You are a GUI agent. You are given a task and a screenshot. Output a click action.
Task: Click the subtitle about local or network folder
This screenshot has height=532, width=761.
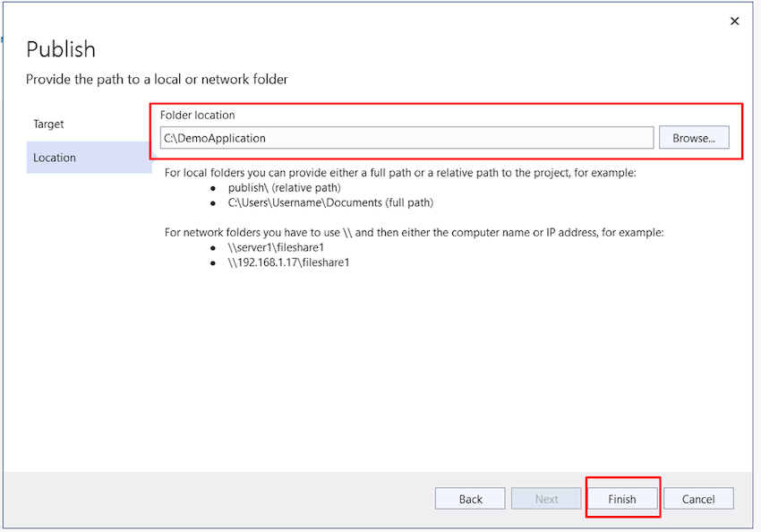157,79
